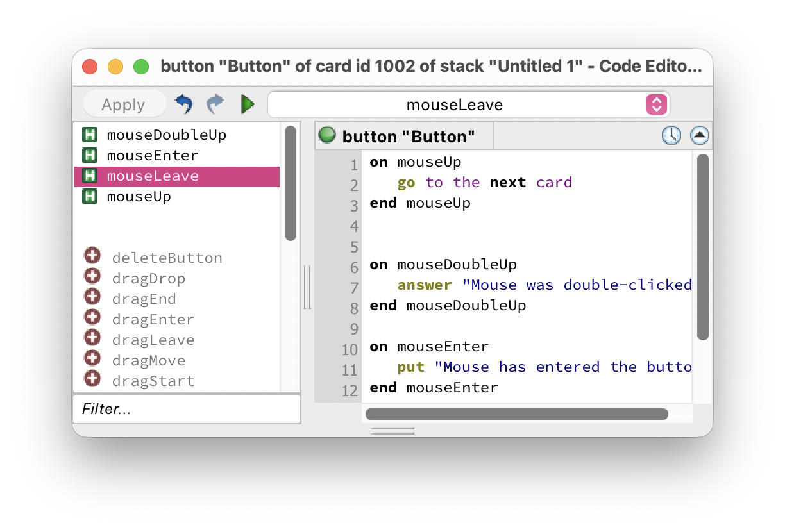Click the Apply button
785x532 pixels.
click(x=124, y=104)
